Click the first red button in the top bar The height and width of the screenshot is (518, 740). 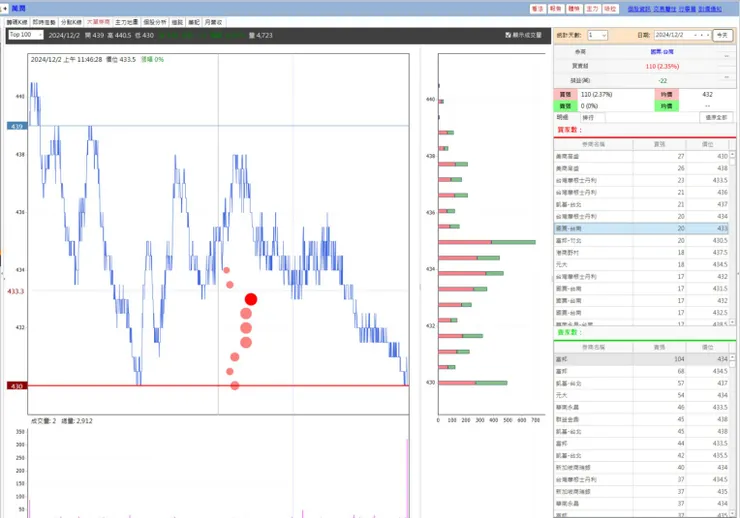point(538,8)
